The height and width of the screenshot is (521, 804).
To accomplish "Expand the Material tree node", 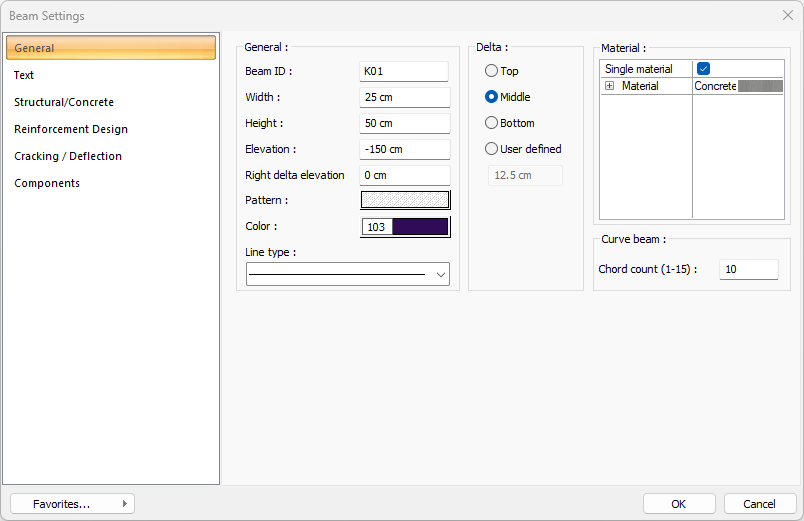I will [x=609, y=87].
